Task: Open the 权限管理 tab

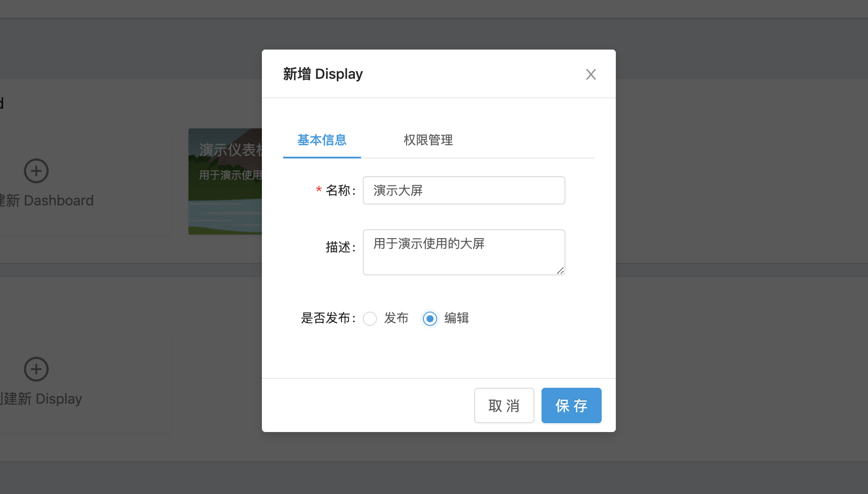Action: 428,140
